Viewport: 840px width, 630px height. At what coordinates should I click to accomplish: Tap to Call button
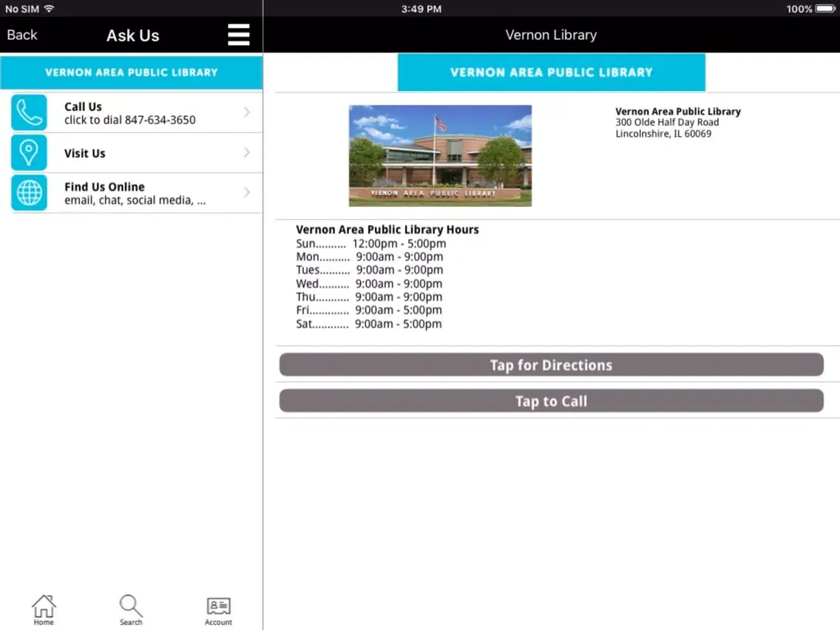coord(552,402)
